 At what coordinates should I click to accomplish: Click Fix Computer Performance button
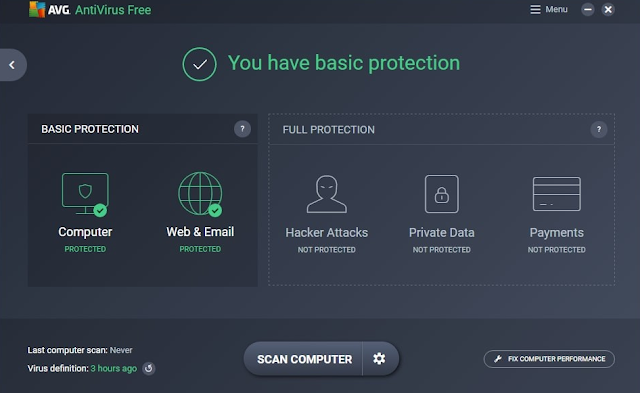tap(549, 359)
